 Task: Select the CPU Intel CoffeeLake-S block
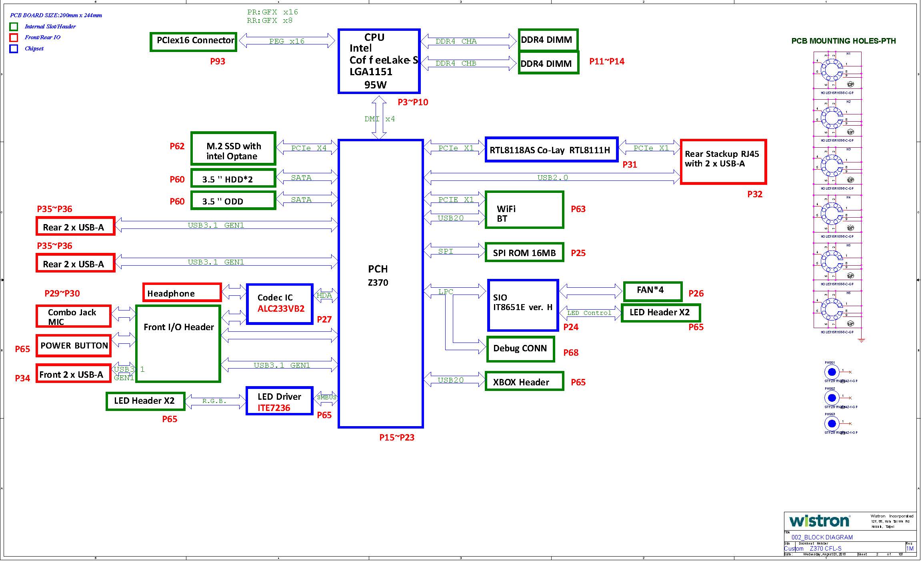tap(379, 61)
